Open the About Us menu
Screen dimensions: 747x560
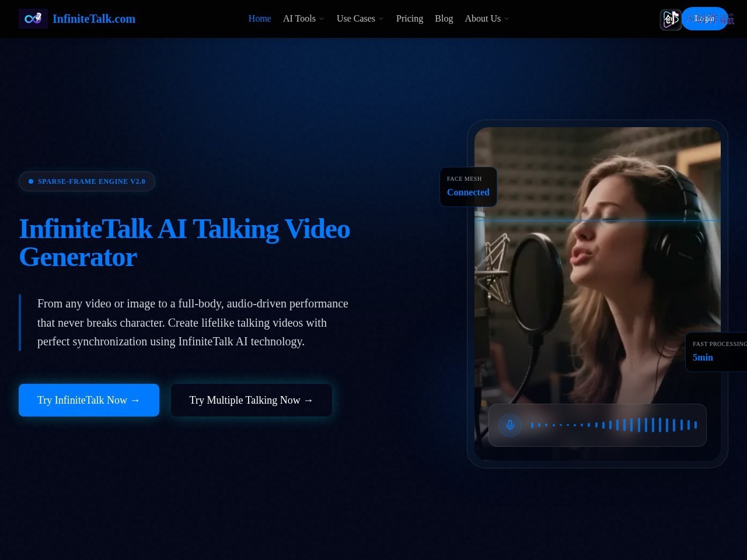483,19
